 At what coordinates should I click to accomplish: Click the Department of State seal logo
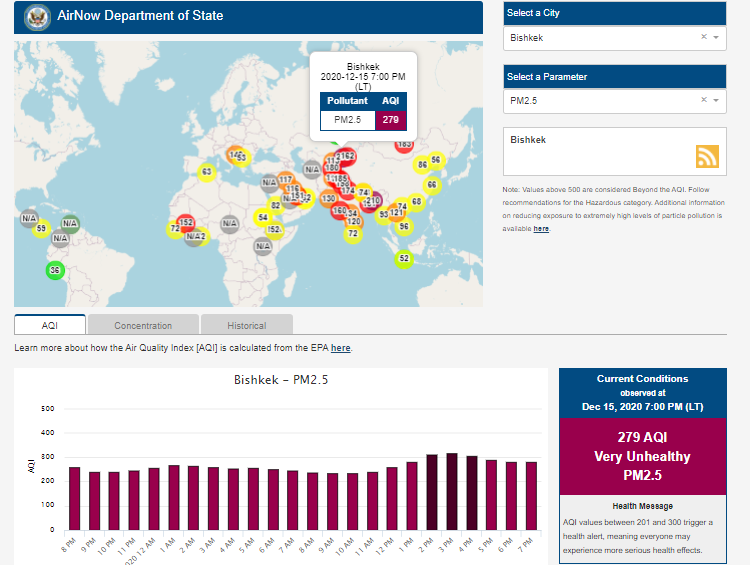[36, 16]
